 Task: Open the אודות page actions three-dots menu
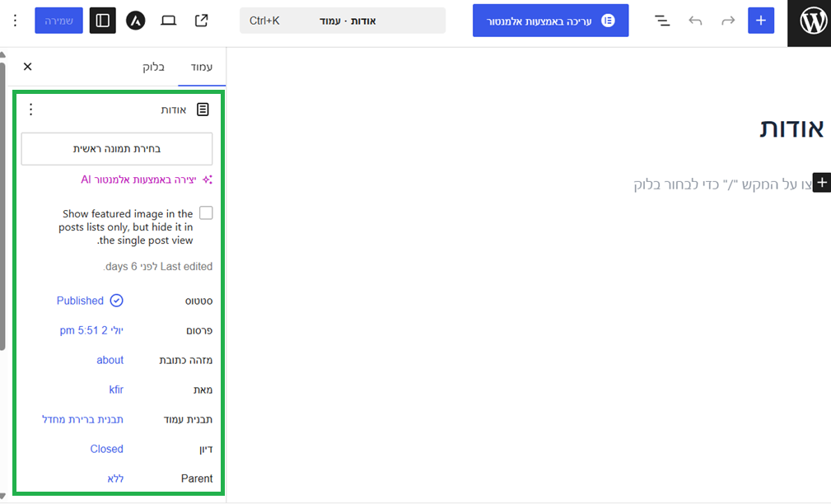30,110
